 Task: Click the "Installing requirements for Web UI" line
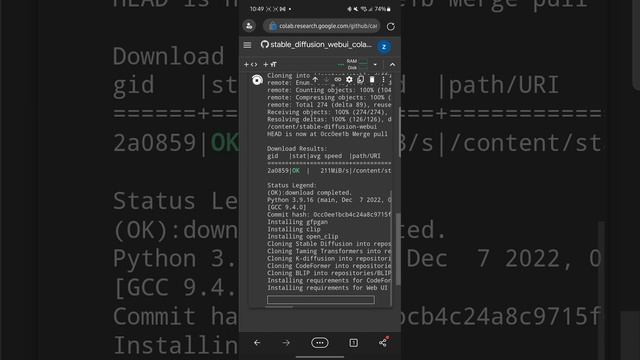(327, 288)
